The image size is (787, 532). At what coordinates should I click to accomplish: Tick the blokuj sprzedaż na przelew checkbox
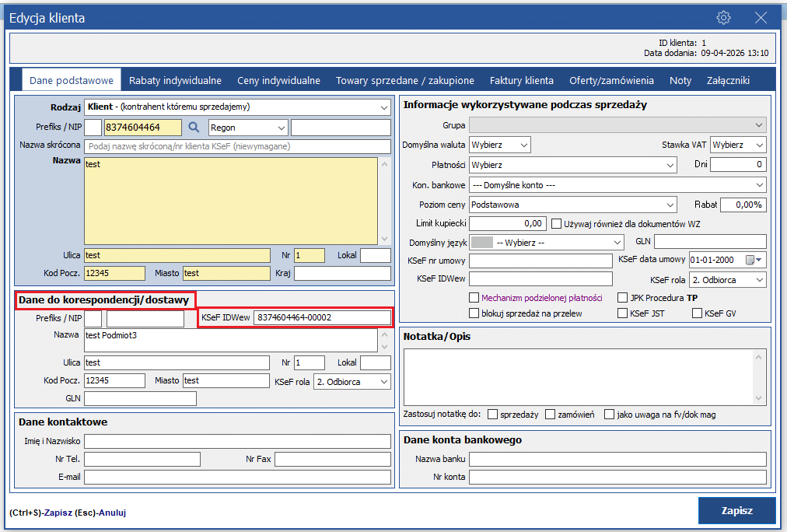[x=474, y=313]
